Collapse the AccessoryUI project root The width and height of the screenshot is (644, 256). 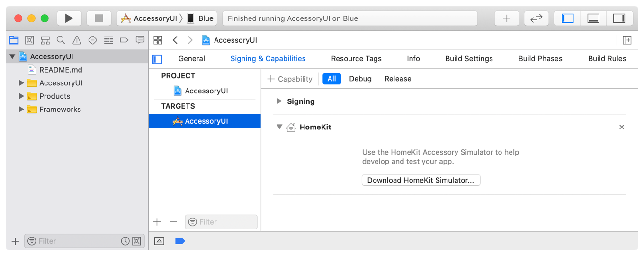[12, 56]
